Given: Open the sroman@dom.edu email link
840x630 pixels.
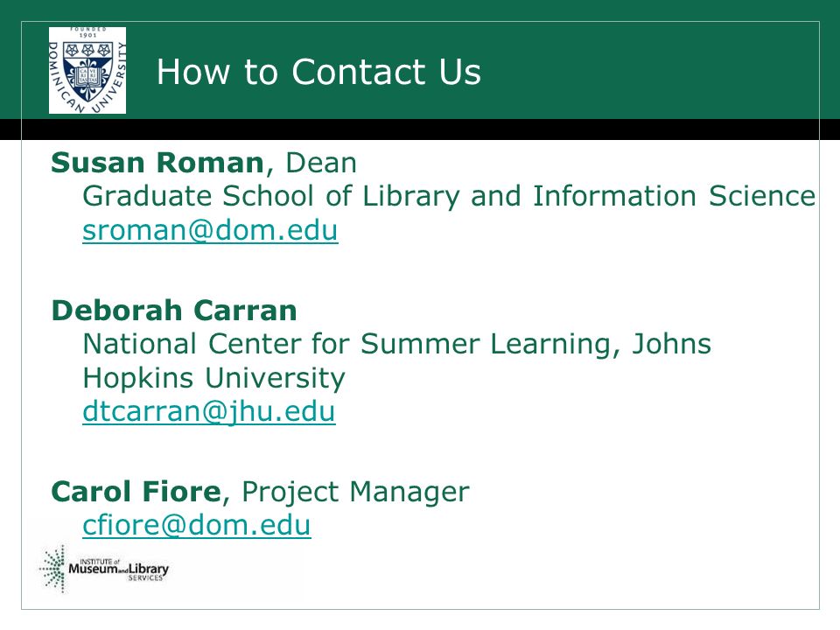Looking at the screenshot, I should click(210, 230).
